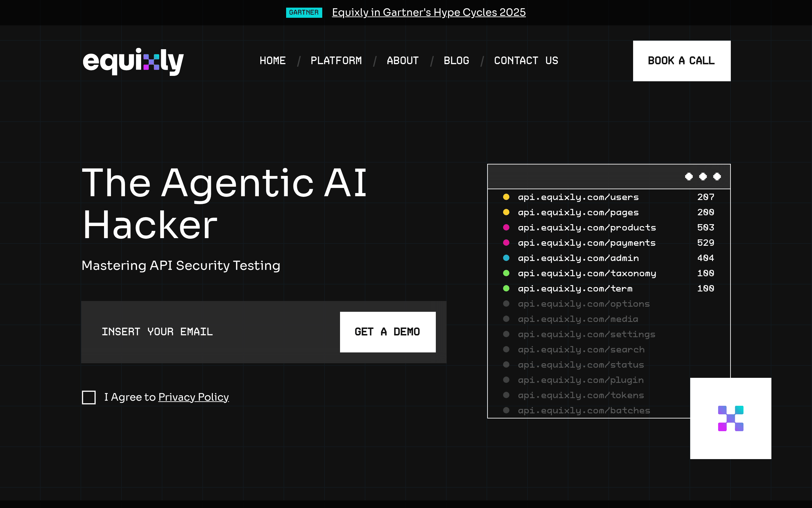The height and width of the screenshot is (508, 812).
Task: Click the api.equixly.com/term endpoint
Action: click(x=575, y=289)
